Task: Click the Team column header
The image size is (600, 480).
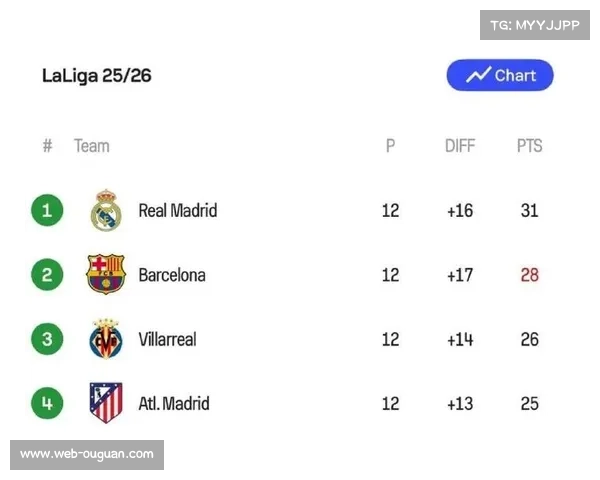Action: pos(91,146)
